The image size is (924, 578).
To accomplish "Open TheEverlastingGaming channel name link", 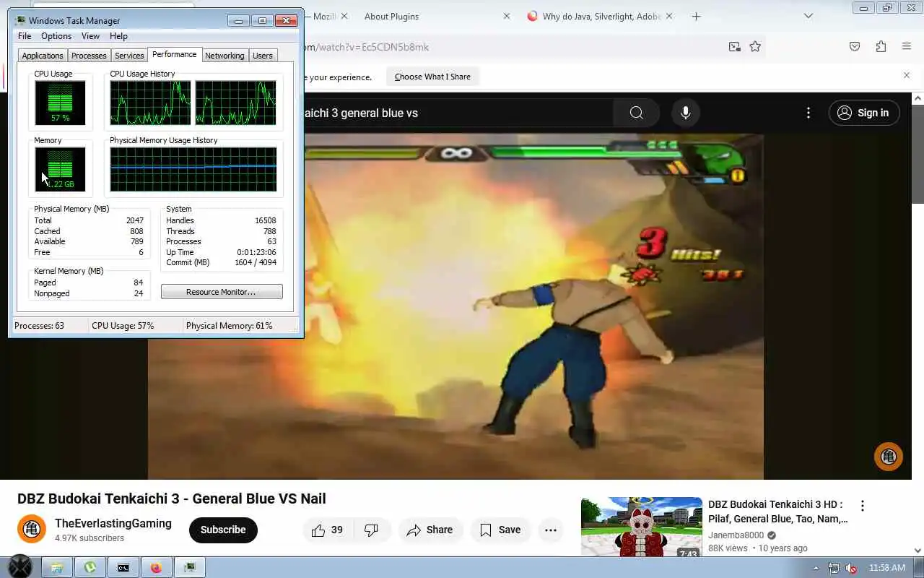I will click(x=113, y=523).
